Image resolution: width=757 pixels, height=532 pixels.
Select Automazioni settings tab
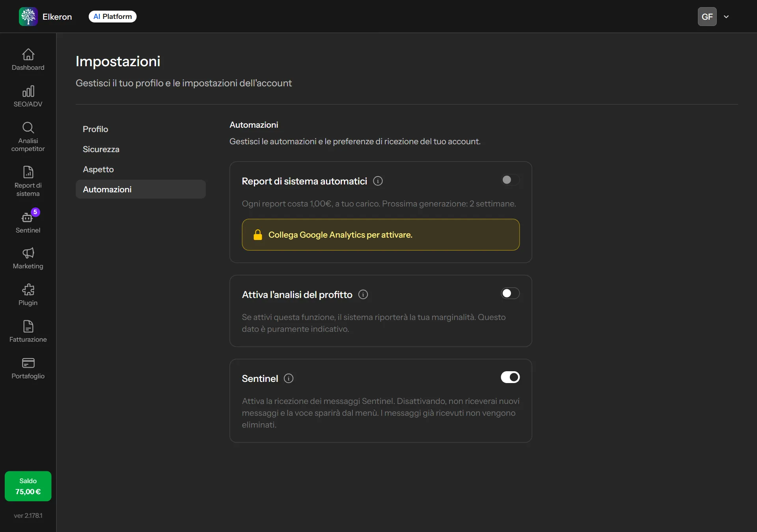point(141,189)
